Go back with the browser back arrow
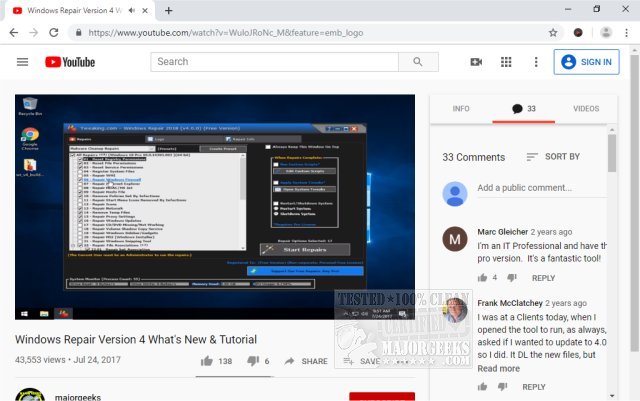This screenshot has width=640, height=401. [x=13, y=33]
